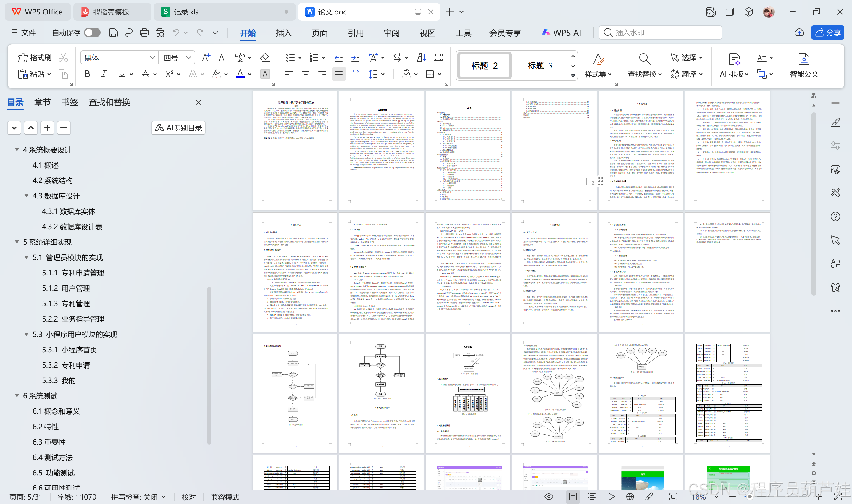Open print preview icon

coord(160,33)
